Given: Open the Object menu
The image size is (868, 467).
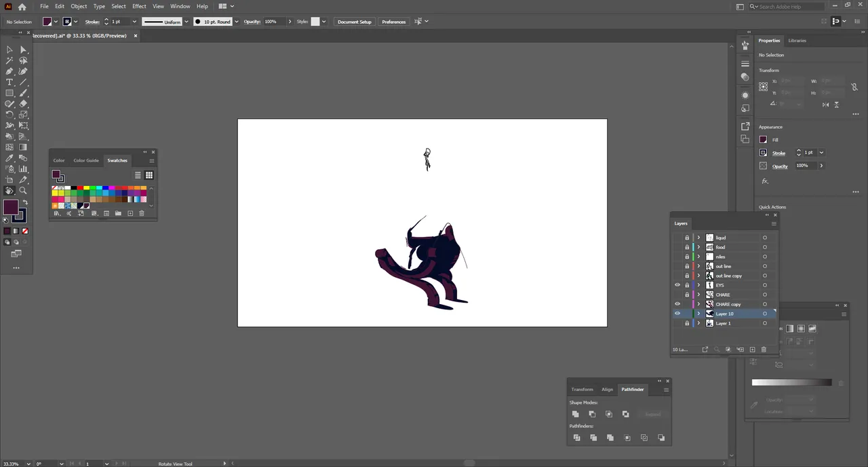Looking at the screenshot, I should click(x=79, y=6).
